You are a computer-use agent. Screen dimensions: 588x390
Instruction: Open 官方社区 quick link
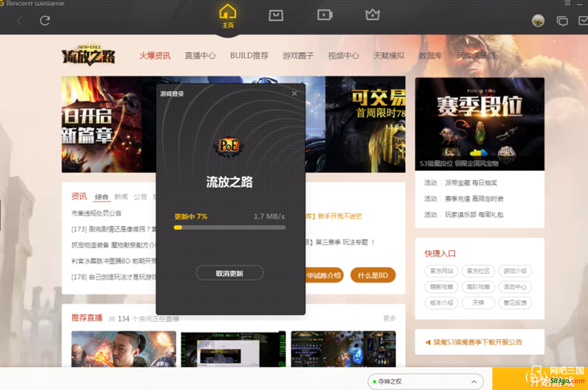click(478, 271)
